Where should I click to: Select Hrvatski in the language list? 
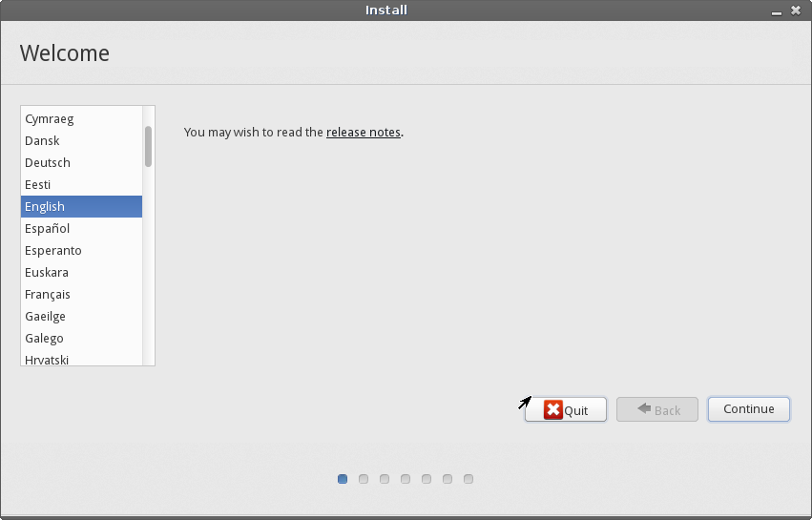tap(81, 359)
